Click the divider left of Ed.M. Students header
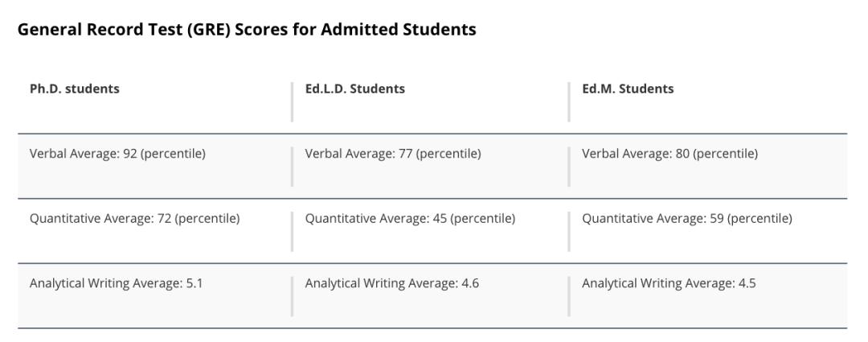Viewport: 868px width, 342px height. click(569, 101)
